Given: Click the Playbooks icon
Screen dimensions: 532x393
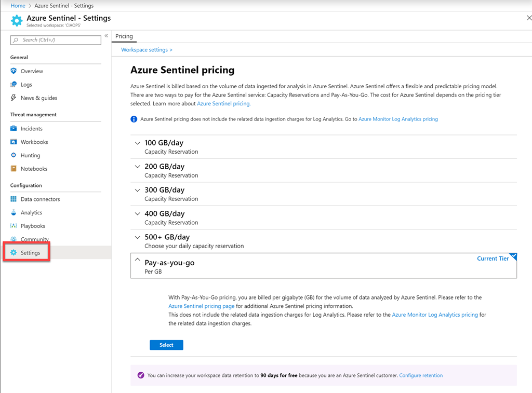Looking at the screenshot, I should [14, 226].
